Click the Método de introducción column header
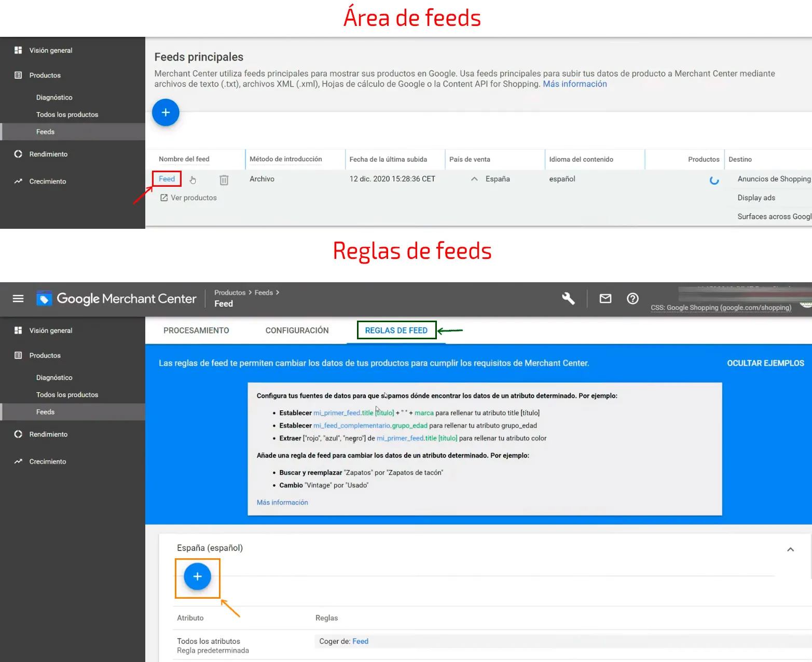 click(286, 159)
